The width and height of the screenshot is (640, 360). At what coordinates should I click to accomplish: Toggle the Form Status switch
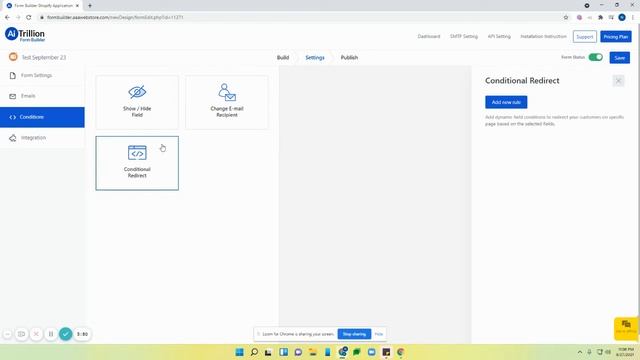pos(596,57)
